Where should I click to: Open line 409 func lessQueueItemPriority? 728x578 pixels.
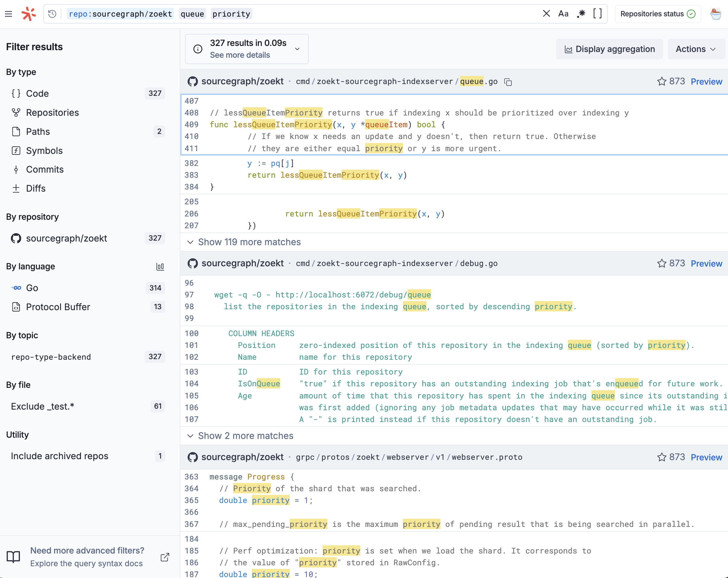click(x=327, y=125)
